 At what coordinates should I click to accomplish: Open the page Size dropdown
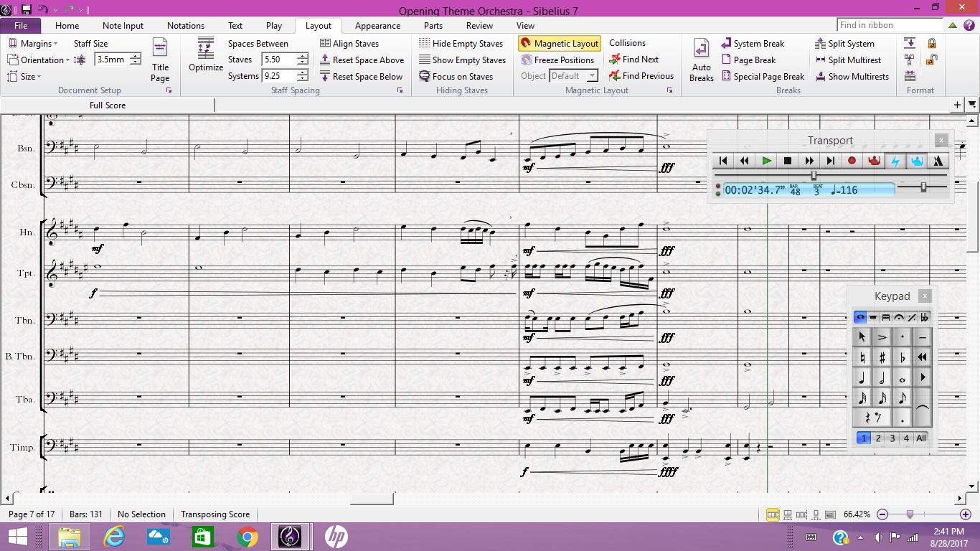(24, 77)
